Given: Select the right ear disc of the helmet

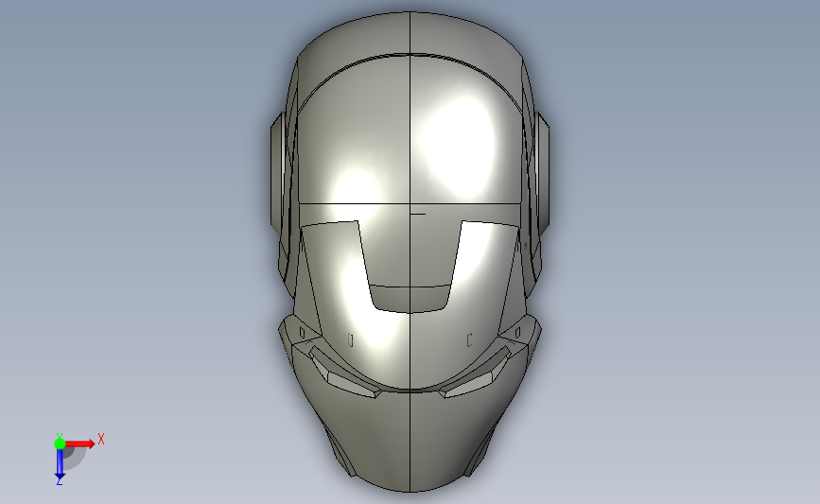Looking at the screenshot, I should pos(542,175).
